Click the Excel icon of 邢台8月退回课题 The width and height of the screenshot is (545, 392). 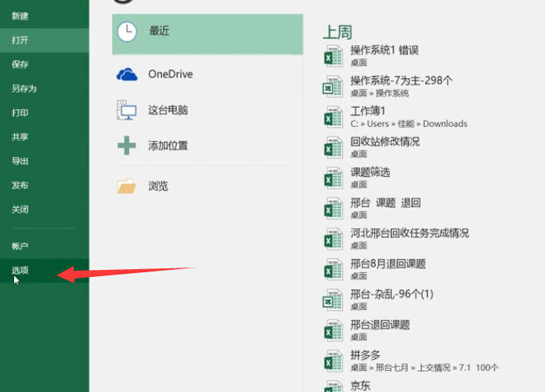point(334,269)
